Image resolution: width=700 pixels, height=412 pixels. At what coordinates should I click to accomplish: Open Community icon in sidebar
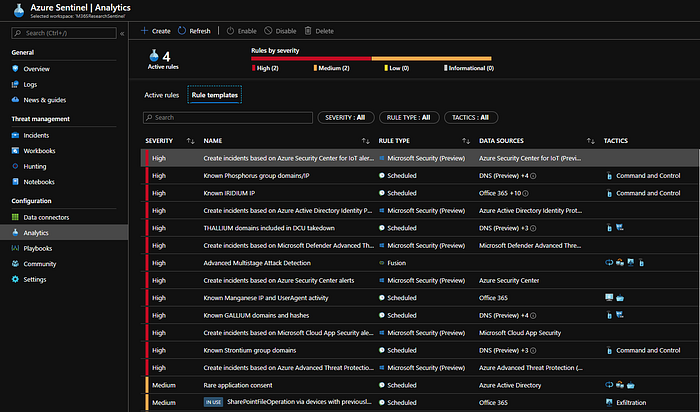(x=15, y=264)
